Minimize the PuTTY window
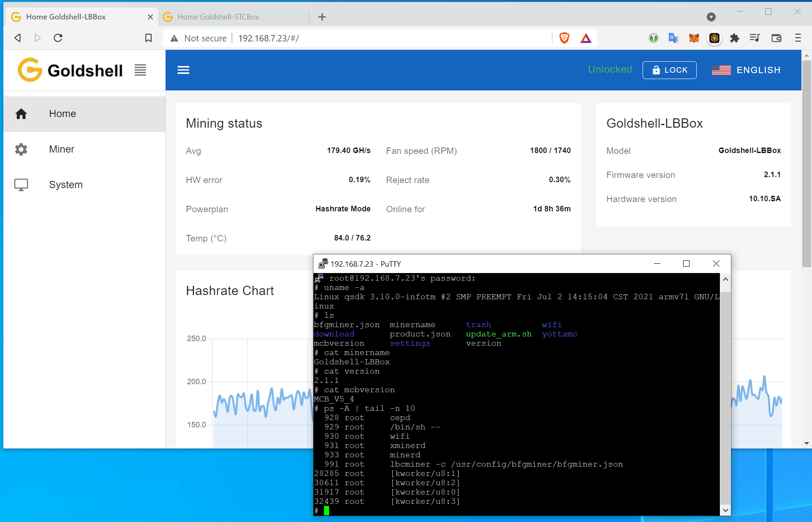This screenshot has width=812, height=522. pyautogui.click(x=657, y=264)
